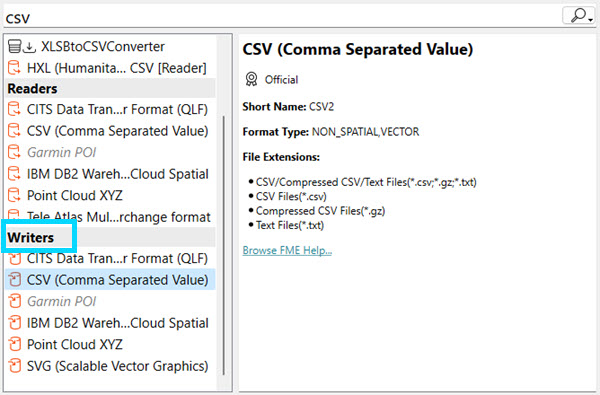Click the CSV reader format icon

coord(14,131)
